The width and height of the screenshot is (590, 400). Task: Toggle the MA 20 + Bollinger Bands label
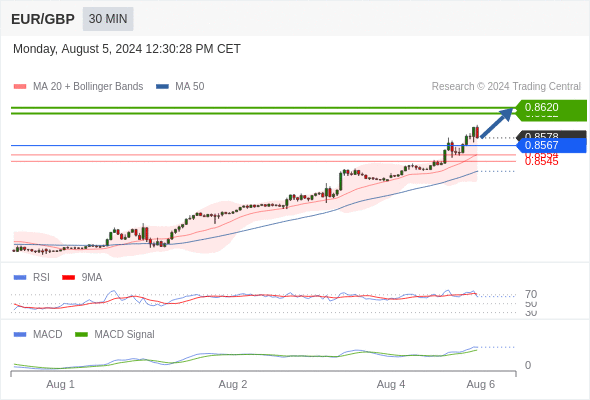88,87
